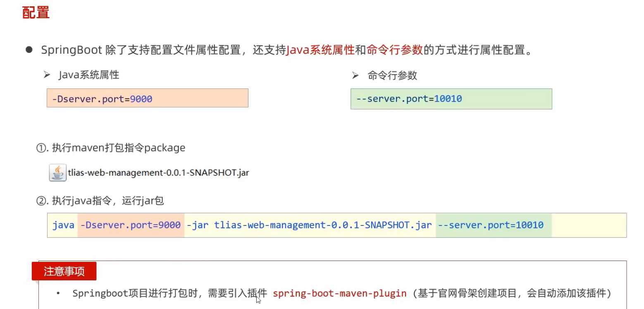This screenshot has height=309, width=644.
Task: Click the 'java' keyword in the command line
Action: click(63, 225)
